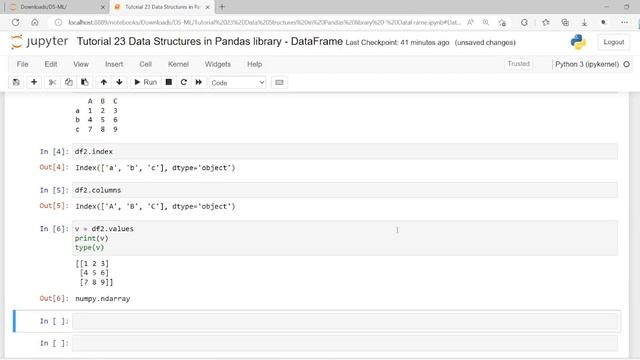Viewport: 640px width, 360px height.
Task: Open the Help menu
Action: (x=254, y=64)
